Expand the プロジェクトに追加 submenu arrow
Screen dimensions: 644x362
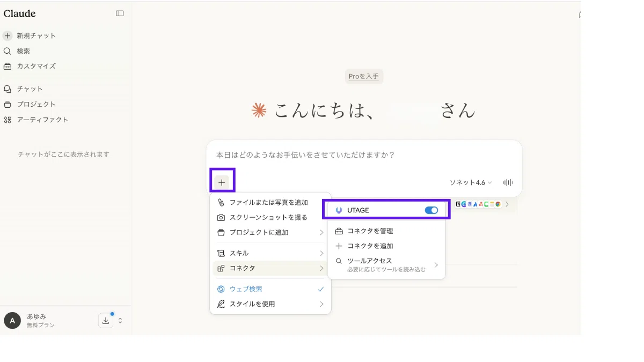[321, 232]
